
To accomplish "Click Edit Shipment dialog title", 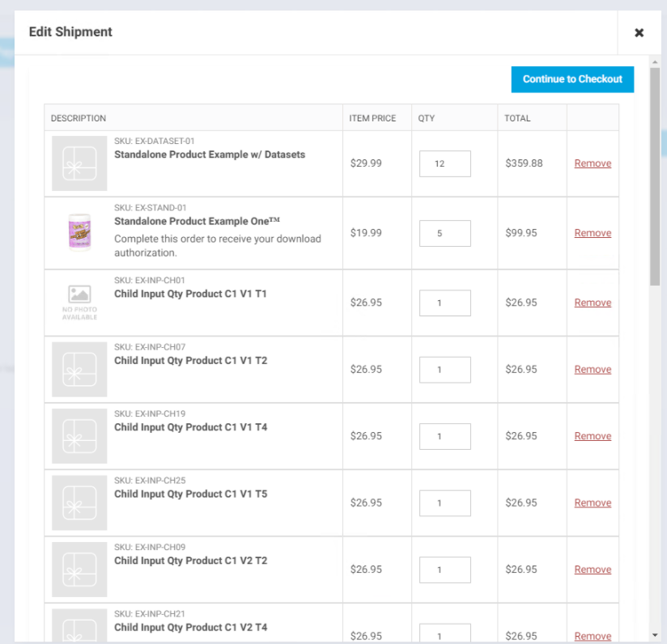I will pyautogui.click(x=70, y=32).
